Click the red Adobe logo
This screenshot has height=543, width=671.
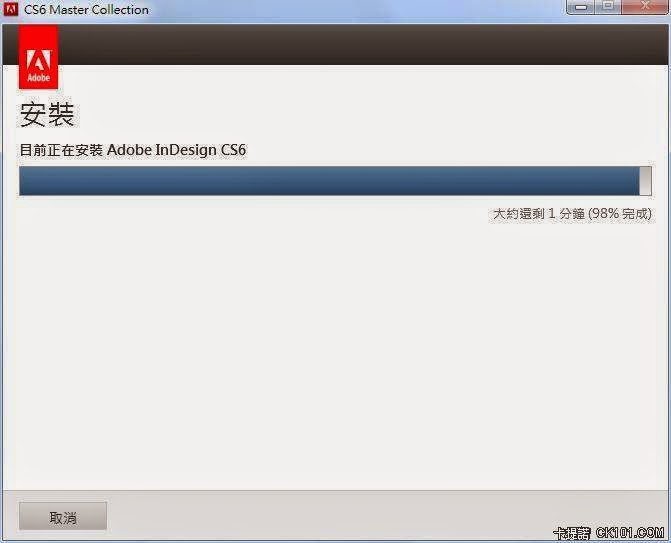tap(39, 57)
